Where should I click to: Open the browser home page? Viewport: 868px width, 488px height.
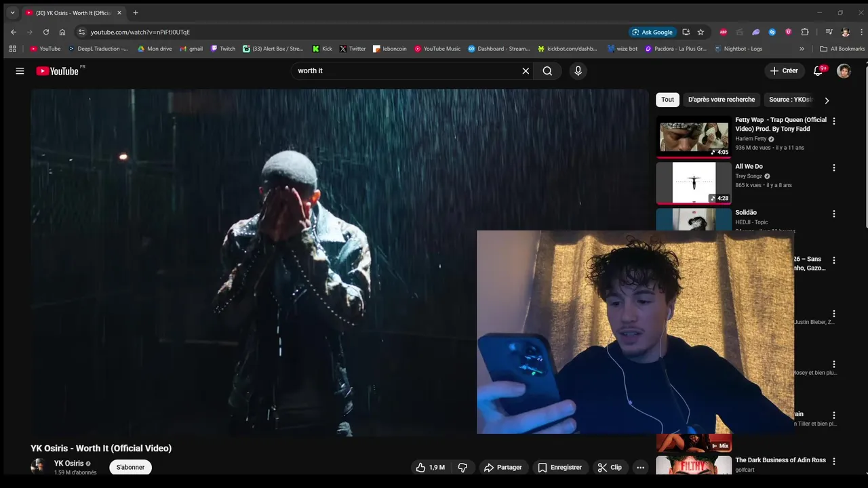coord(62,32)
